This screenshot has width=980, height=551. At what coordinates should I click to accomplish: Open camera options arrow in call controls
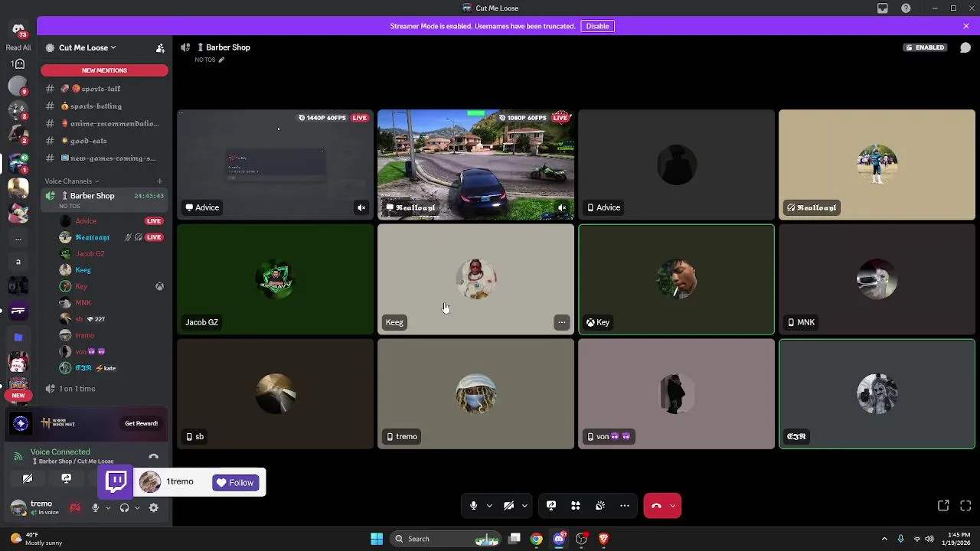point(524,506)
